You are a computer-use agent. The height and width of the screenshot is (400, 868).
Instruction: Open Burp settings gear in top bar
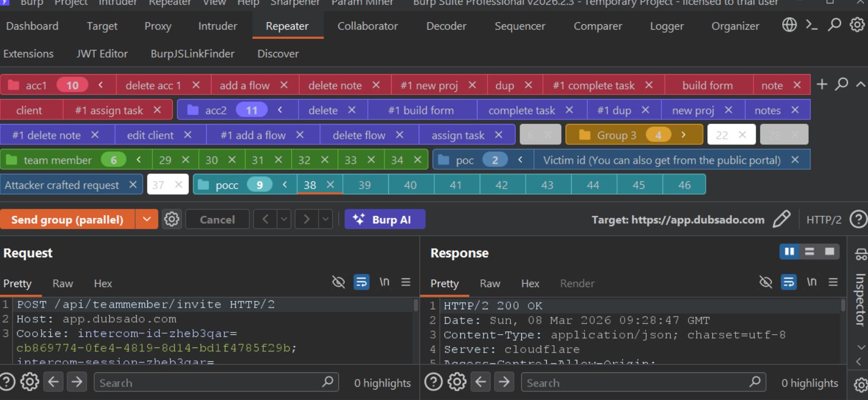pos(857,25)
